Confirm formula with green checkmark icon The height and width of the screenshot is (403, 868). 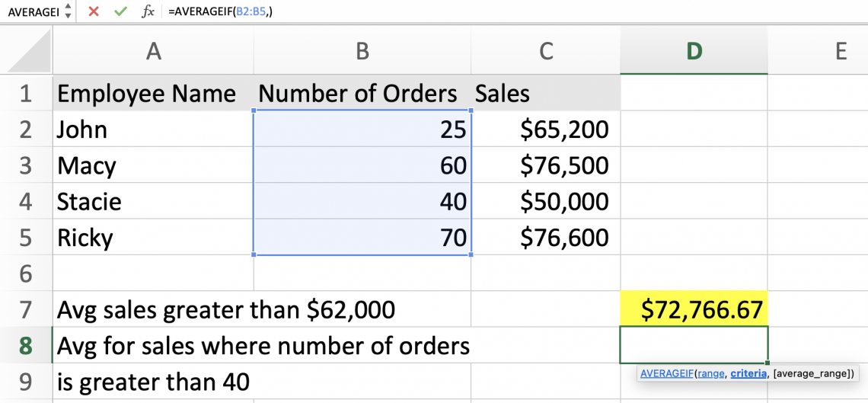pyautogui.click(x=120, y=11)
